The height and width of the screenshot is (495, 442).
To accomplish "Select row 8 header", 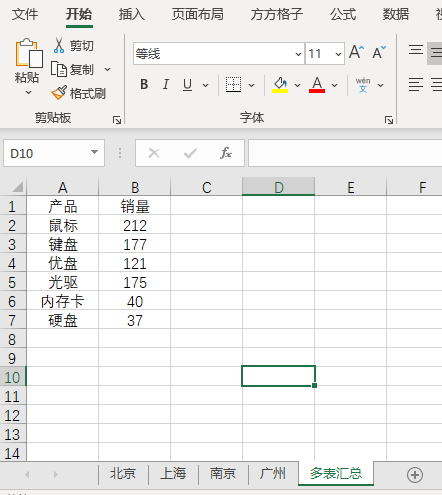I will pos(13,339).
